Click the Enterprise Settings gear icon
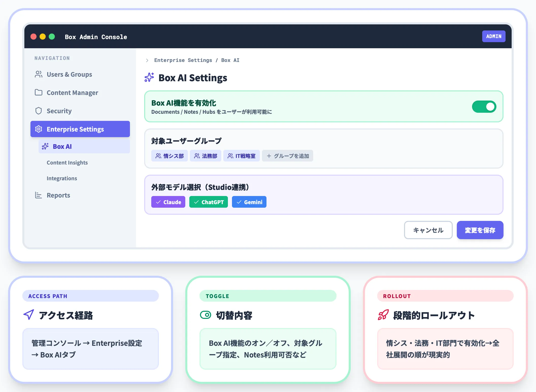The height and width of the screenshot is (392, 536). [x=39, y=129]
